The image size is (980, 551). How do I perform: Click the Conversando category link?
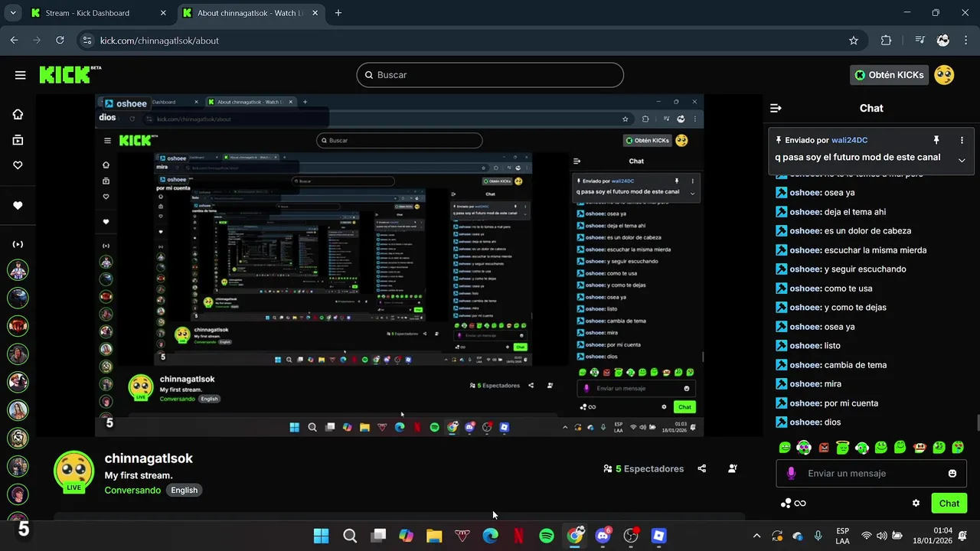pyautogui.click(x=132, y=490)
